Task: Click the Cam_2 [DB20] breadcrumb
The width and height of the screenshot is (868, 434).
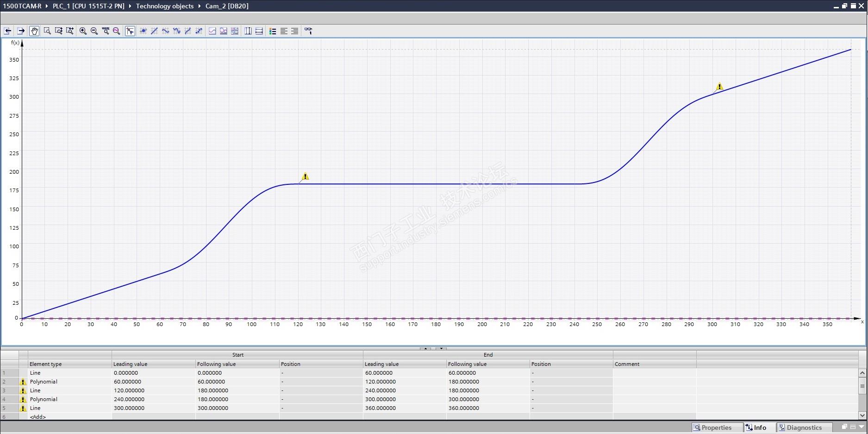Action: click(227, 6)
